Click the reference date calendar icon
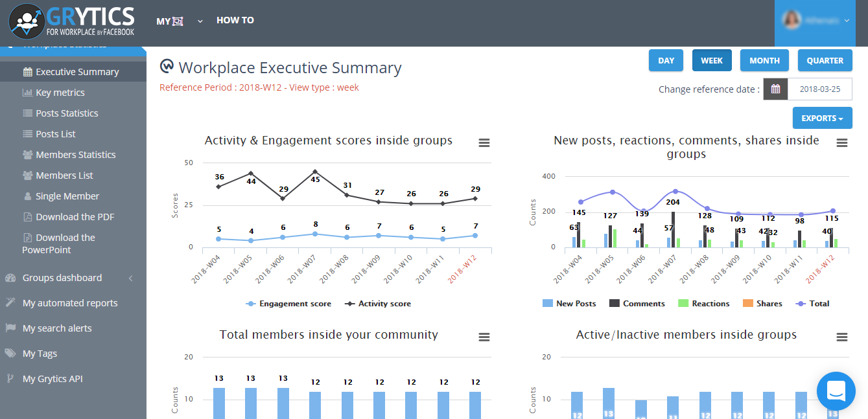Image resolution: width=868 pixels, height=419 pixels. pyautogui.click(x=775, y=89)
